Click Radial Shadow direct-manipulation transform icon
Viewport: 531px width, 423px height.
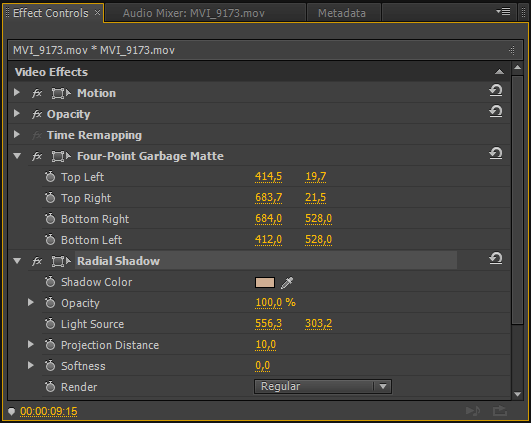[x=61, y=261]
